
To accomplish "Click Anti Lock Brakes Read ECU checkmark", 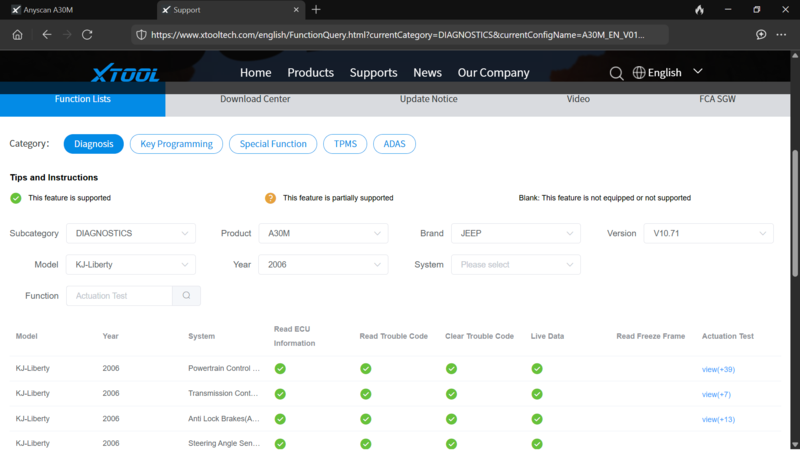I will pos(280,419).
